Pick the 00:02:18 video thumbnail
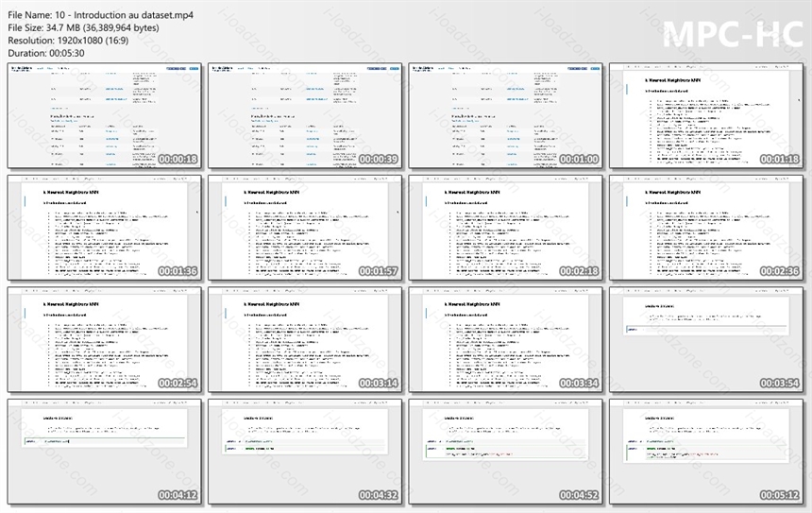This screenshot has height=513, width=812. click(x=505, y=228)
